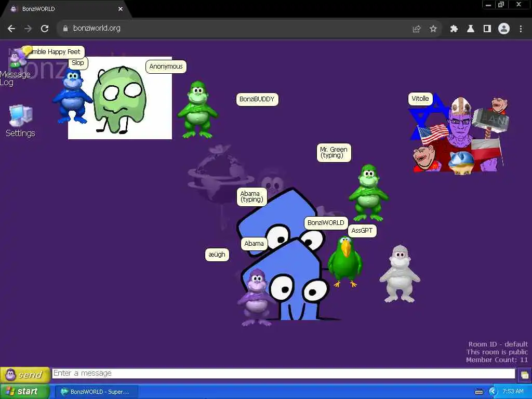
Task: Click the Member Count: 11 text
Action: tap(497, 360)
